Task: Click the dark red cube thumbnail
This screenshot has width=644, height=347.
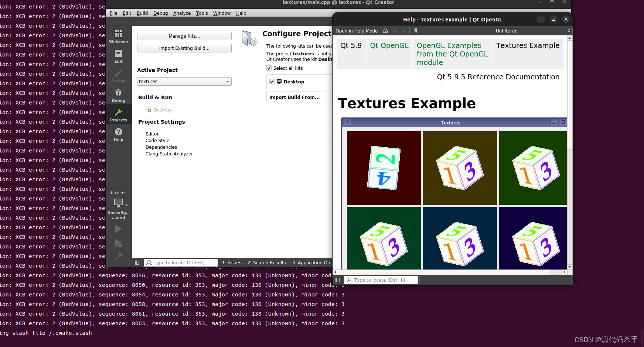Action: 384,168
